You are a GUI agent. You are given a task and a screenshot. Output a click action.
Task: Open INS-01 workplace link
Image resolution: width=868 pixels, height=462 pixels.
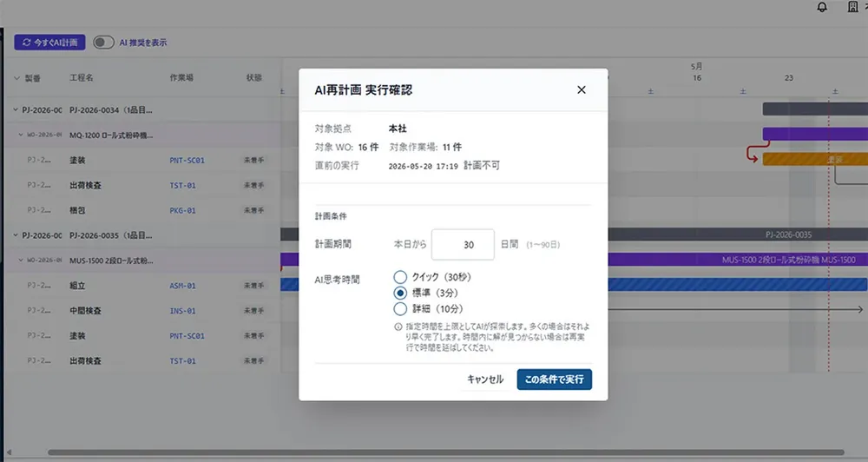pos(182,311)
